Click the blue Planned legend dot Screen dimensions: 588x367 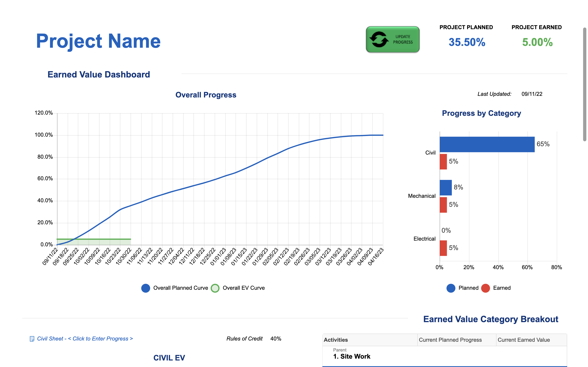point(451,288)
